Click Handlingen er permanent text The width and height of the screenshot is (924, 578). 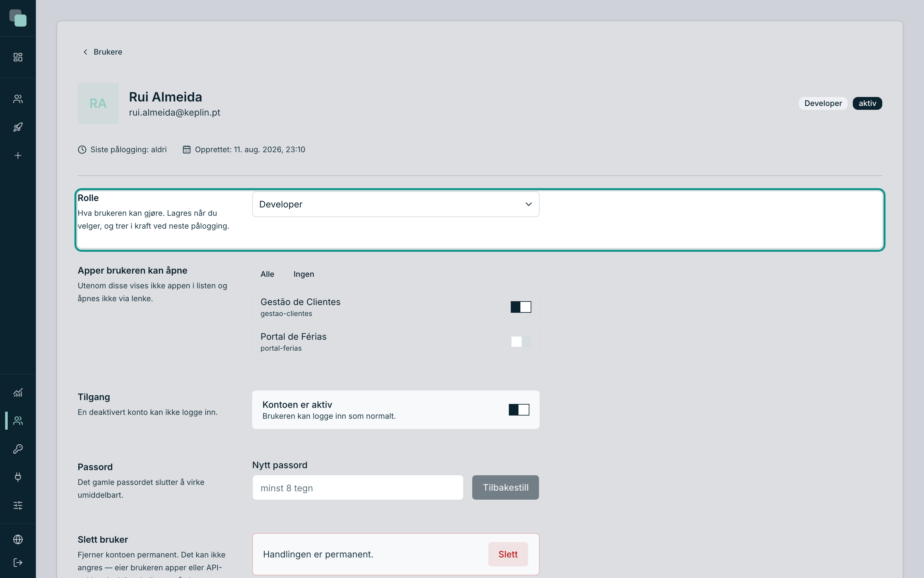tap(318, 554)
